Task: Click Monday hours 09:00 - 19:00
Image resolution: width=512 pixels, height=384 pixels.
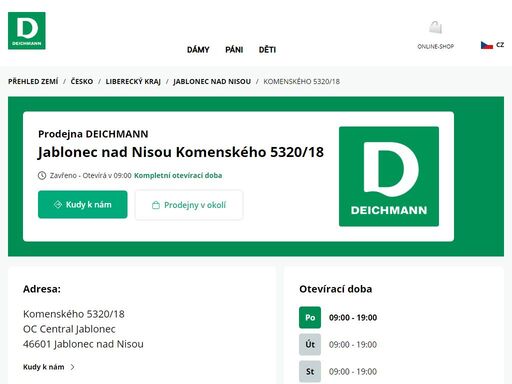Action: pyautogui.click(x=353, y=317)
